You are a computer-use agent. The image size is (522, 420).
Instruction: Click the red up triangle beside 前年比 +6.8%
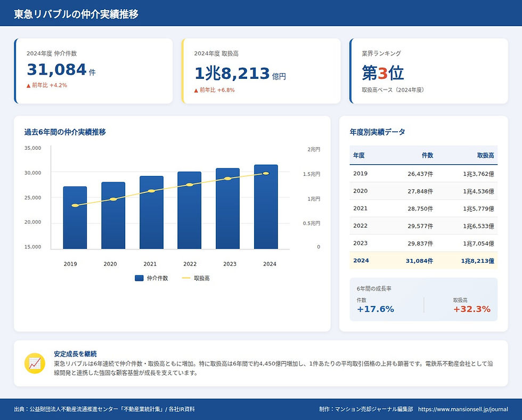coord(196,90)
